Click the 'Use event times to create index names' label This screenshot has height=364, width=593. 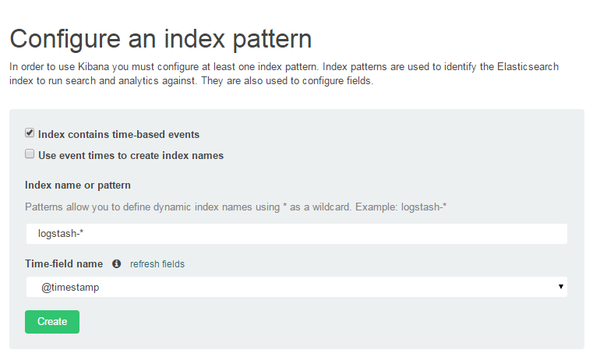[x=131, y=156]
